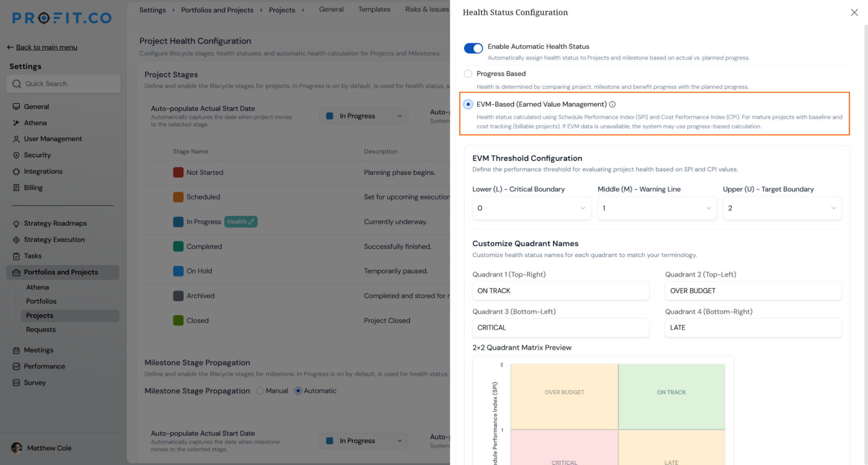Image resolution: width=868 pixels, height=465 pixels.
Task: Click Projects breadcrumb link
Action: point(282,10)
